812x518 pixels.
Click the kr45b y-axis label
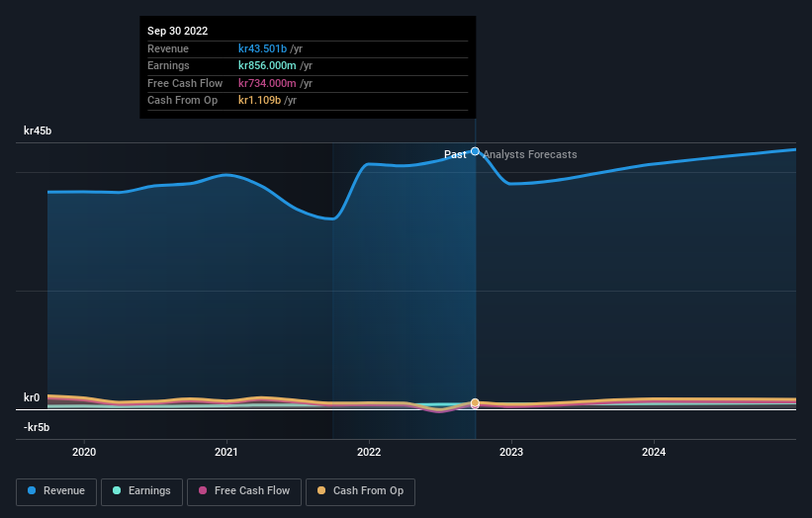coord(38,130)
